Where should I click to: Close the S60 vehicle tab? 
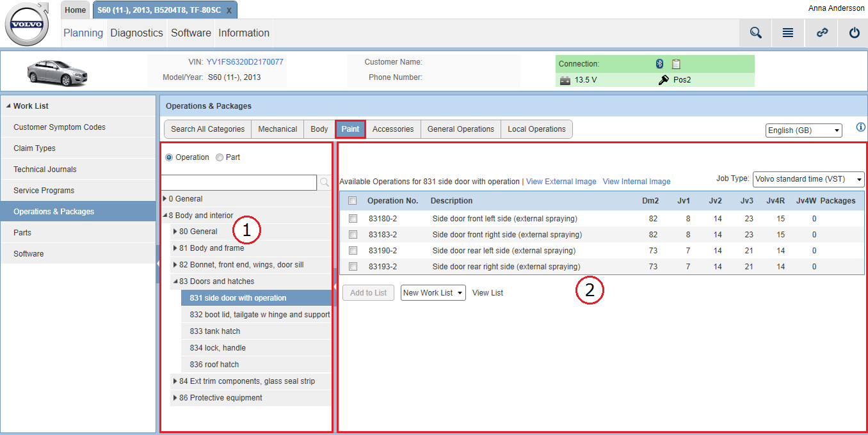[229, 10]
